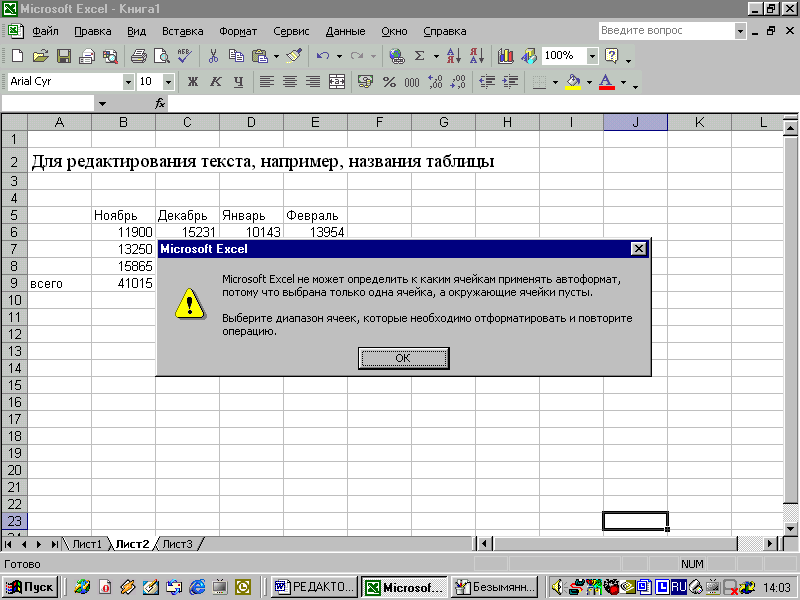Open the Chart Wizard icon
This screenshot has width=800, height=600.
pyautogui.click(x=506, y=55)
